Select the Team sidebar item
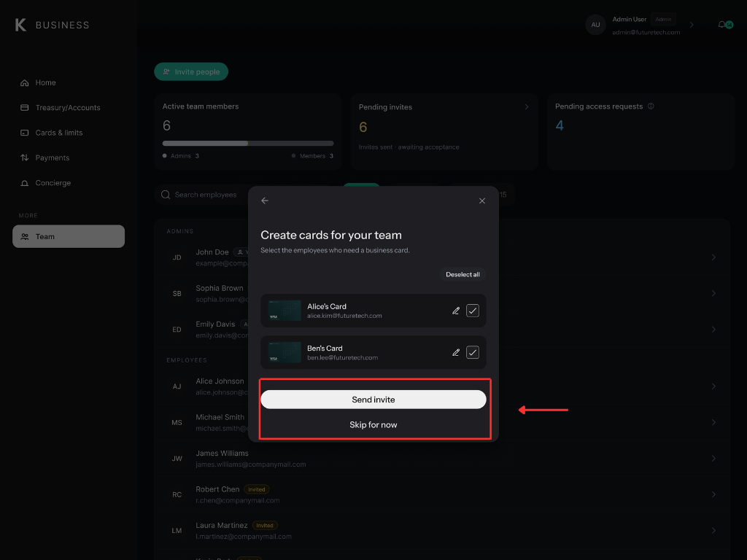747x560 pixels. click(68, 236)
